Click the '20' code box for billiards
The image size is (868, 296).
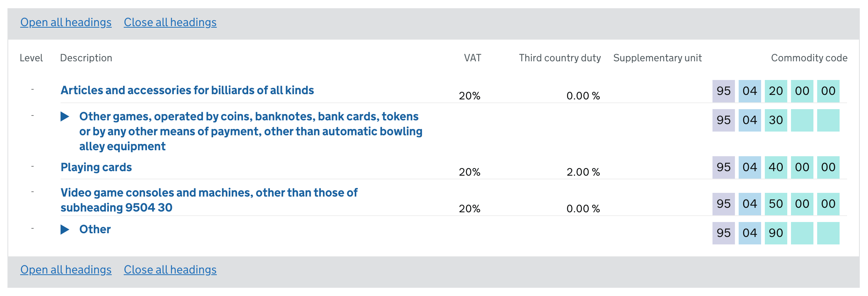click(776, 91)
